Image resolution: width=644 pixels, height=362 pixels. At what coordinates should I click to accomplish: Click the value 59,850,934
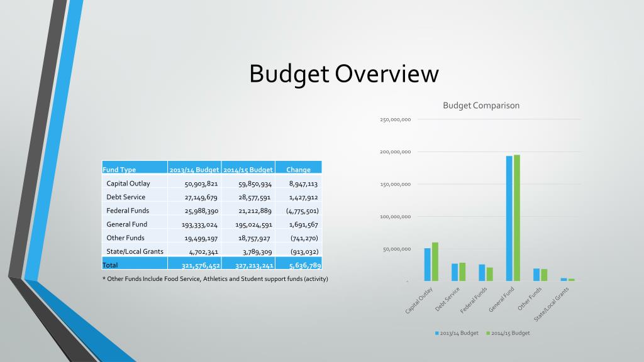click(255, 184)
